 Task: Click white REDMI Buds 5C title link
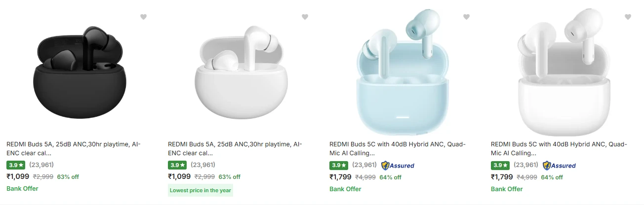click(x=559, y=148)
